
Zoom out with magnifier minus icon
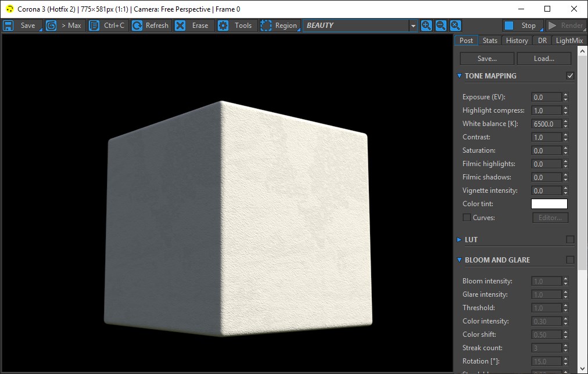pos(441,26)
